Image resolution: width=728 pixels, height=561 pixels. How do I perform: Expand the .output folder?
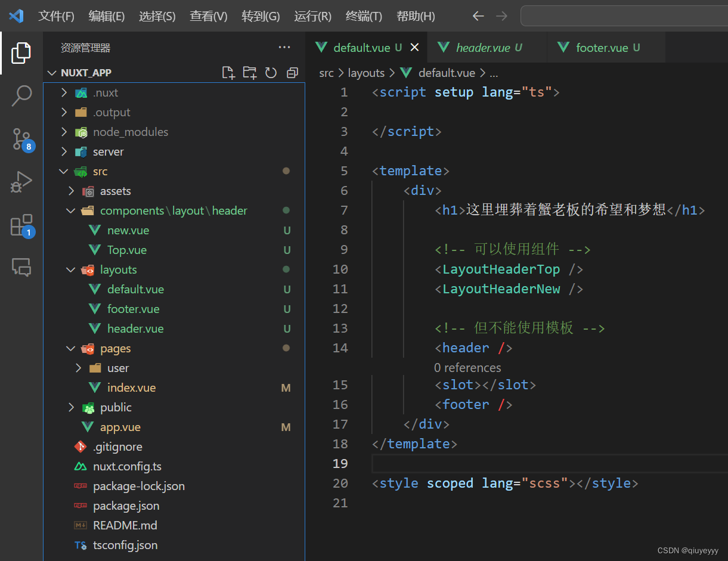(64, 113)
